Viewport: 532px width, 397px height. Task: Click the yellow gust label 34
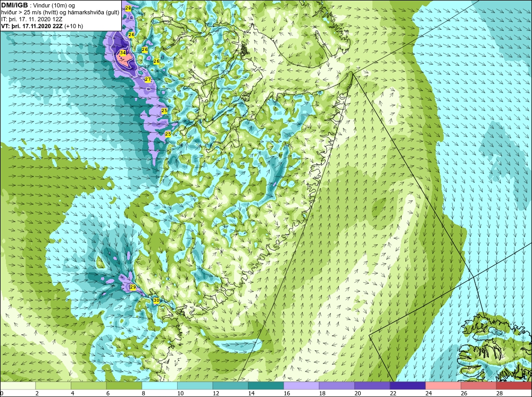pyautogui.click(x=123, y=53)
